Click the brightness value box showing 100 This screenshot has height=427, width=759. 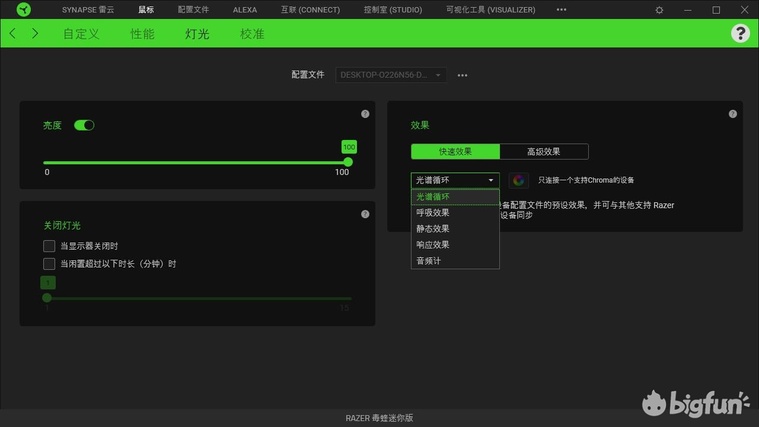349,147
